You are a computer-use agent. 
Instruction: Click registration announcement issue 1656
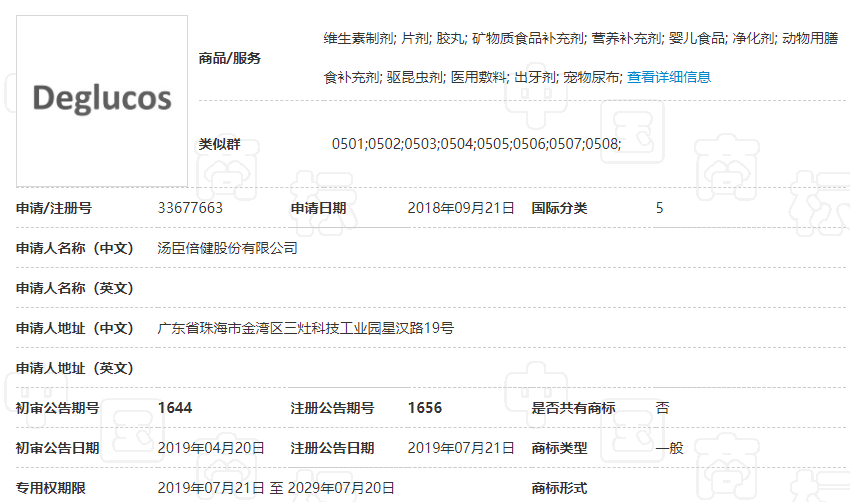coord(424,408)
